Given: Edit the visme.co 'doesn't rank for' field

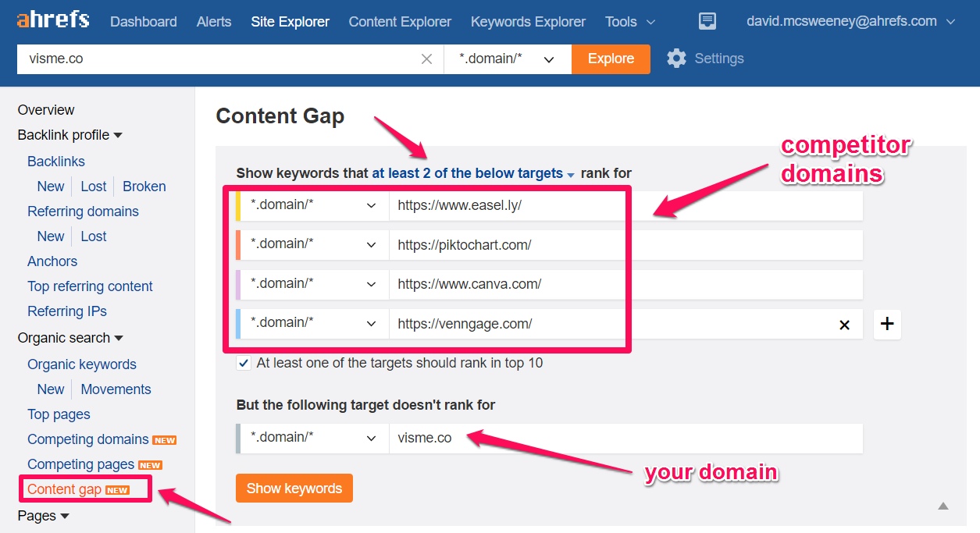Looking at the screenshot, I should point(625,438).
